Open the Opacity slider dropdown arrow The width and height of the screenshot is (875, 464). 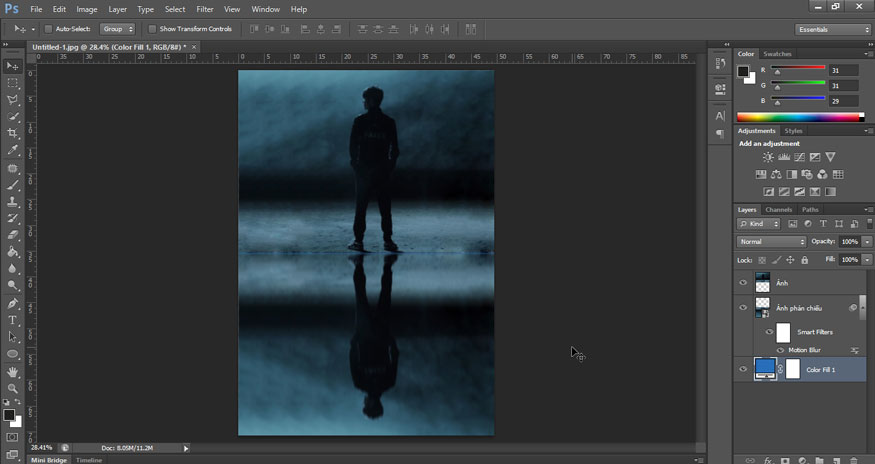point(867,242)
